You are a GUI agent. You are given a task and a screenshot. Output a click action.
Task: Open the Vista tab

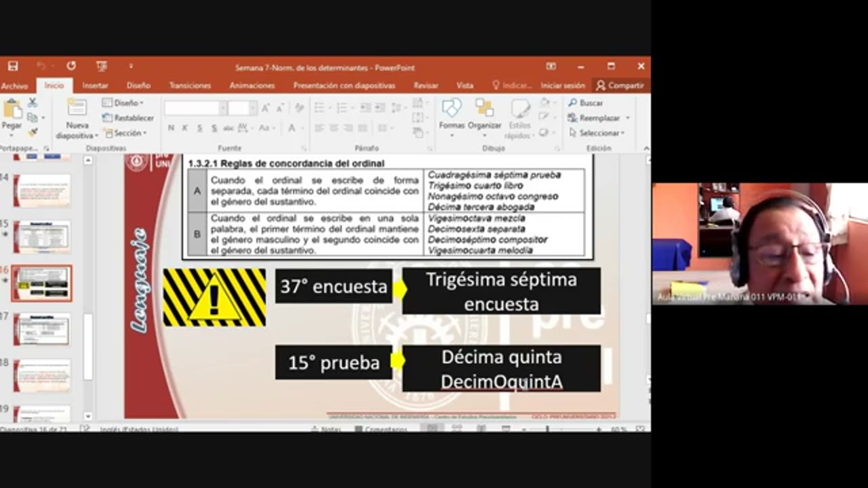click(x=465, y=85)
